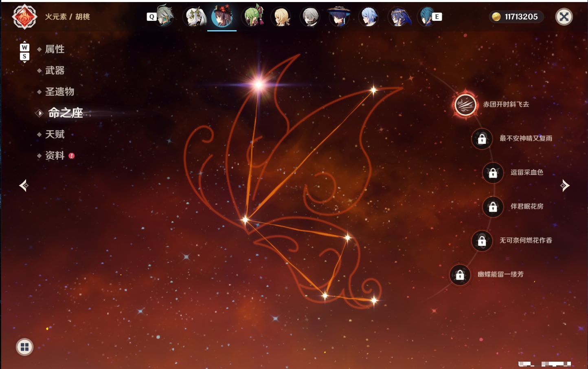The image size is (588, 369).
Task: Go to previous character with left arrow
Action: (24, 186)
